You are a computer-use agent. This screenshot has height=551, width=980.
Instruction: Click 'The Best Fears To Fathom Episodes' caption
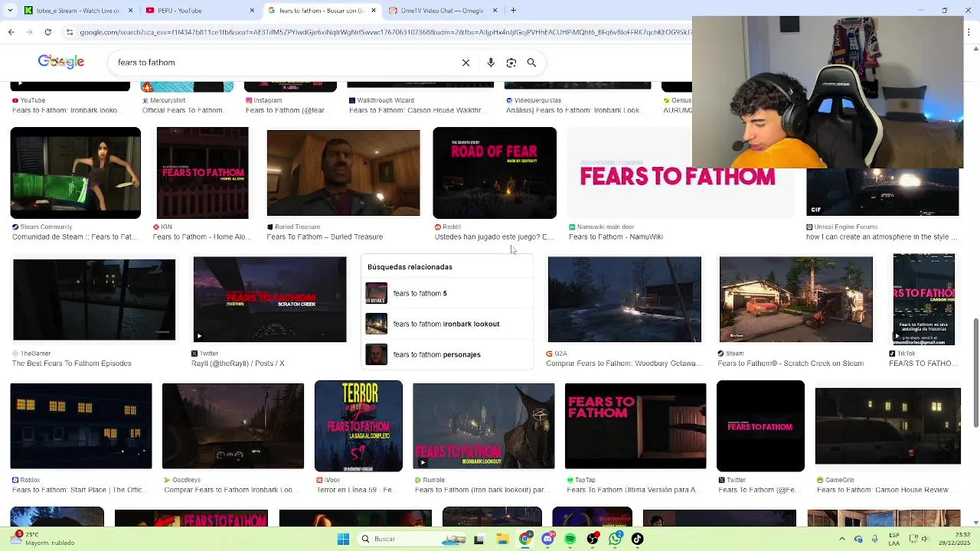(x=72, y=364)
